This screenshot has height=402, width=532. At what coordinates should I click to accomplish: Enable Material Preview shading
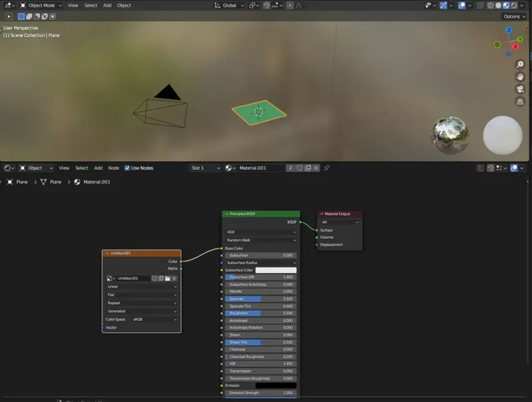[506, 5]
